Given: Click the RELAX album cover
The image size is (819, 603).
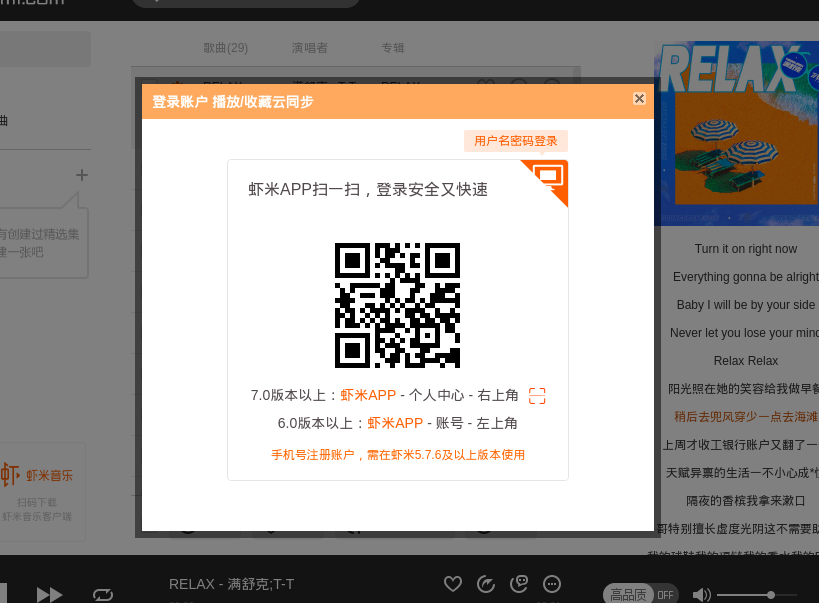Looking at the screenshot, I should point(745,130).
